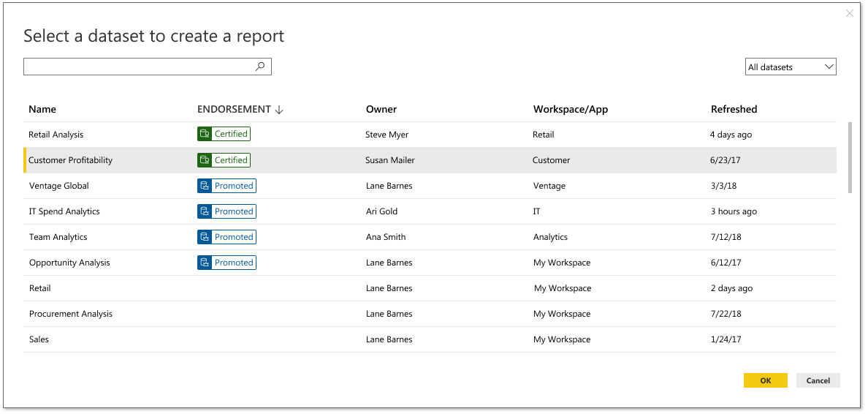868x414 pixels.
Task: Click Certified badge on Customer Profitability row
Action: 224,160
